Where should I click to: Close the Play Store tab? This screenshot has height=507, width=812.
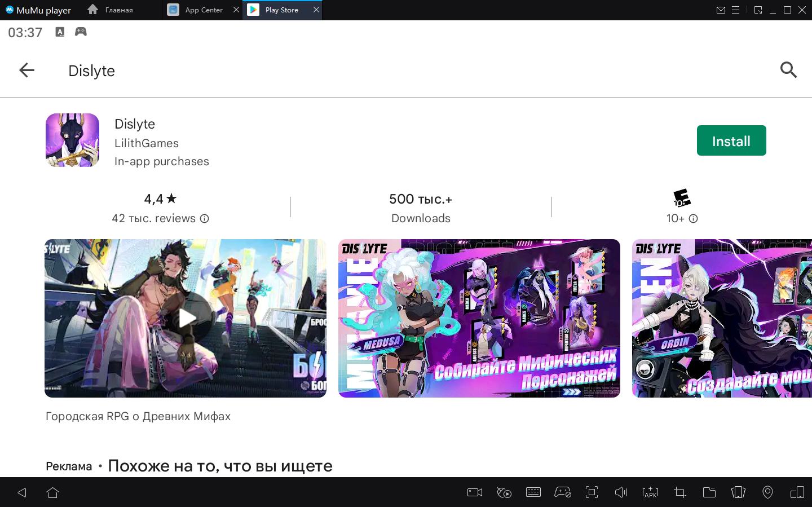316,10
